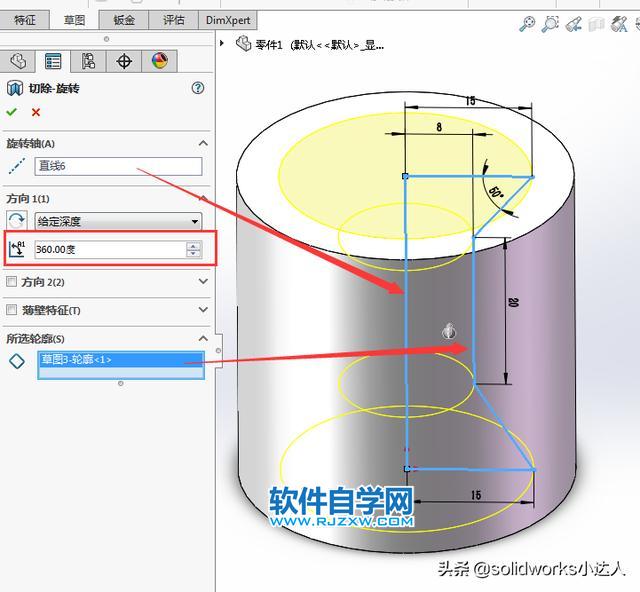Image resolution: width=640 pixels, height=592 pixels.
Task: Click the 切除-旋转 feature icon
Action: click(15, 88)
